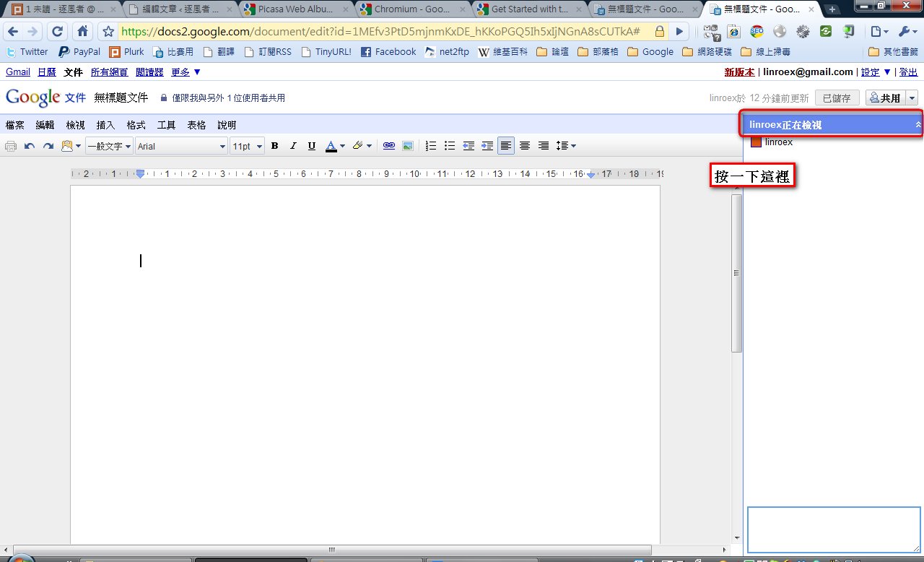Toggle underline formatting
This screenshot has width=924, height=562.
click(x=312, y=146)
